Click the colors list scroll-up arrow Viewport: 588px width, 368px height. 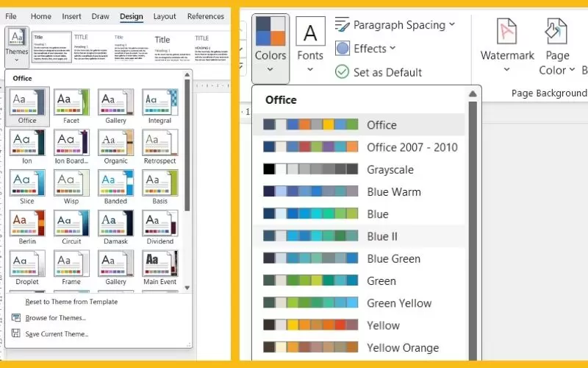point(473,94)
